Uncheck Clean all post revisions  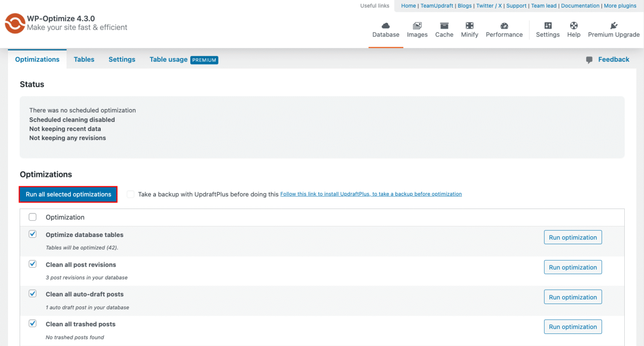[32, 264]
